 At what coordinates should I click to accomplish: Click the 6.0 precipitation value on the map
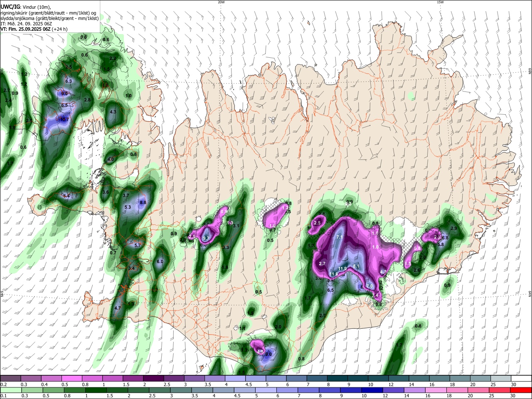(160, 261)
